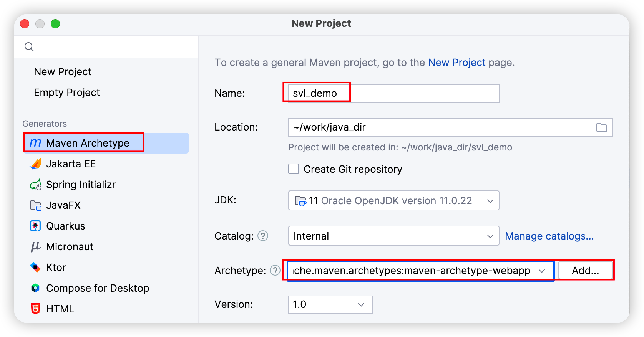644x337 pixels.
Task: Click the Maven Archetype 'm' icon
Action: tap(35, 143)
